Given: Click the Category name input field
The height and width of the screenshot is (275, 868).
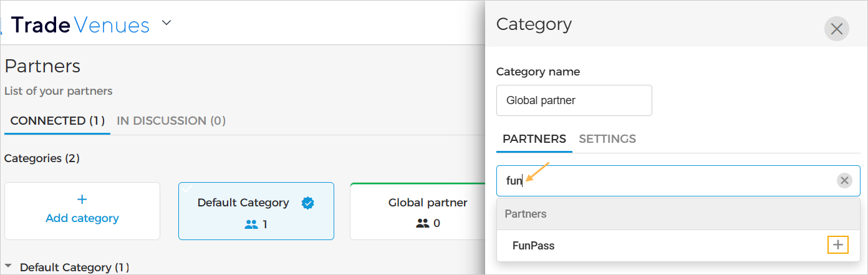Looking at the screenshot, I should [x=574, y=100].
